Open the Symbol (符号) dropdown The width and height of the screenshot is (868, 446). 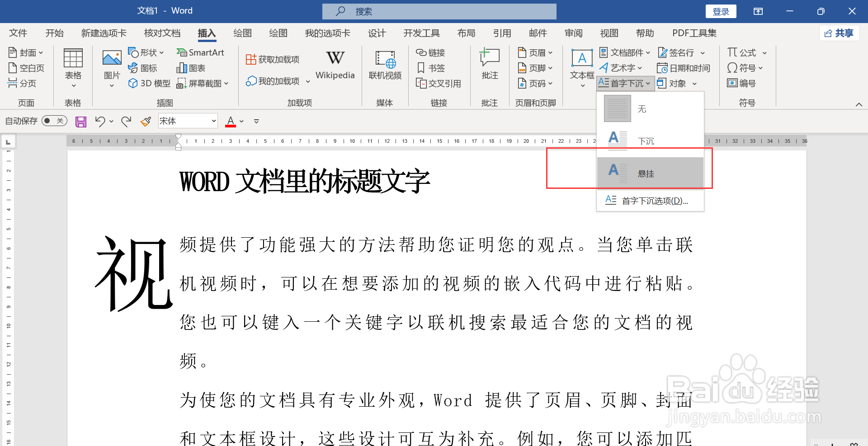click(x=745, y=68)
